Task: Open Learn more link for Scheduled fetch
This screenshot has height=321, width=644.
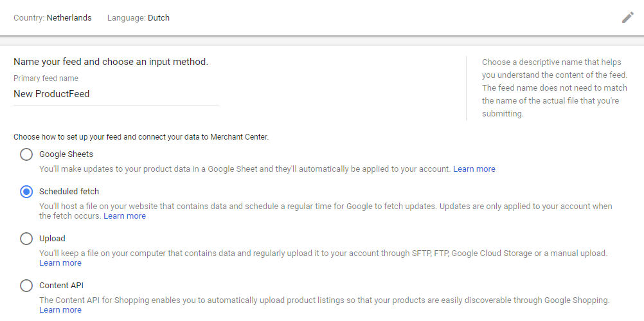Action: pyautogui.click(x=125, y=216)
